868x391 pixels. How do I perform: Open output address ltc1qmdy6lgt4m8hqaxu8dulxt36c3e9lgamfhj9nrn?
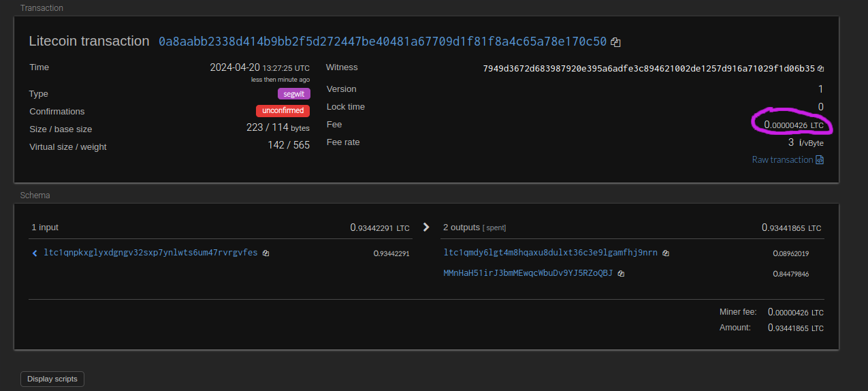[x=551, y=253]
